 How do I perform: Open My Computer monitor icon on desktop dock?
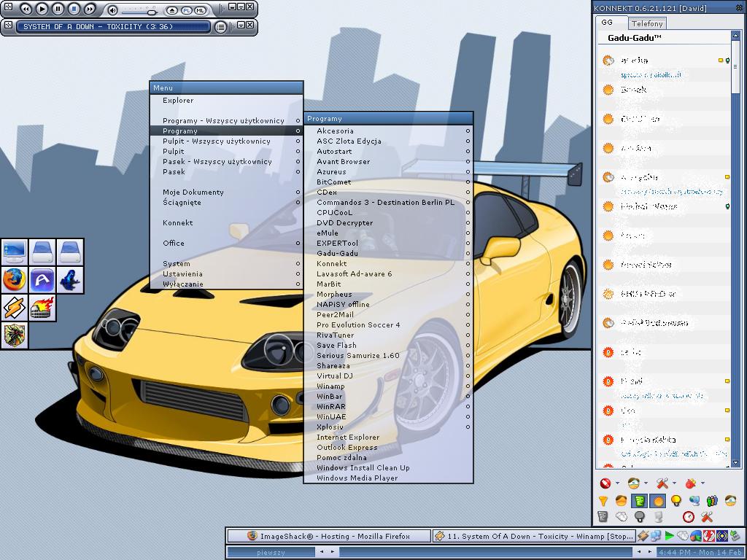coord(15,252)
